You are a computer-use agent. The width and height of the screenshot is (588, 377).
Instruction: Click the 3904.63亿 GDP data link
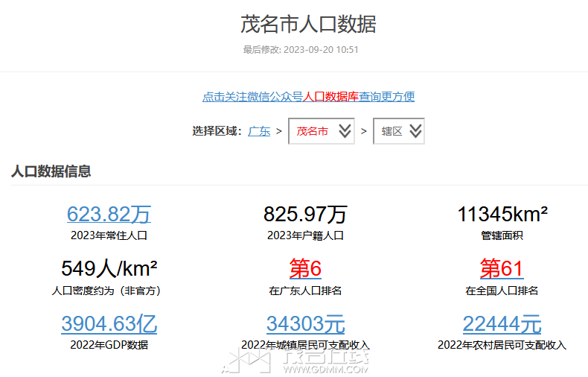point(109,323)
